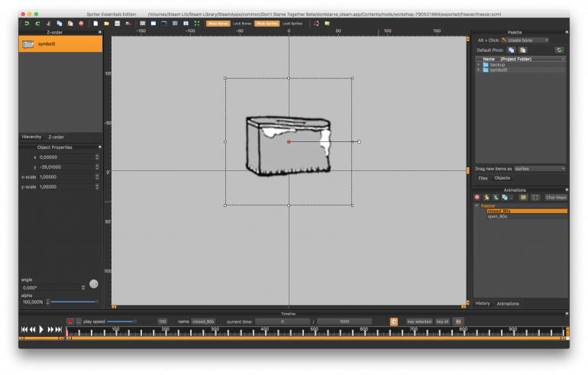Jump to the start of the timeline
The image size is (588, 375).
24,329
